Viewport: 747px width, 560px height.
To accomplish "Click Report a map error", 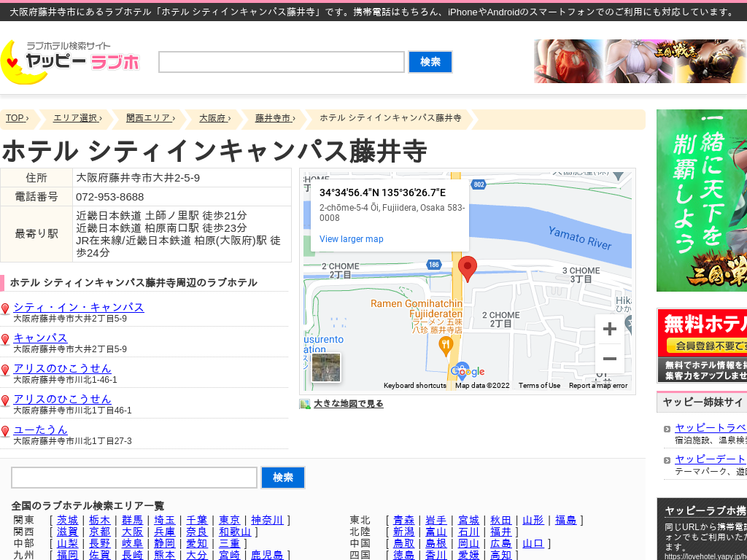I will coord(598,386).
